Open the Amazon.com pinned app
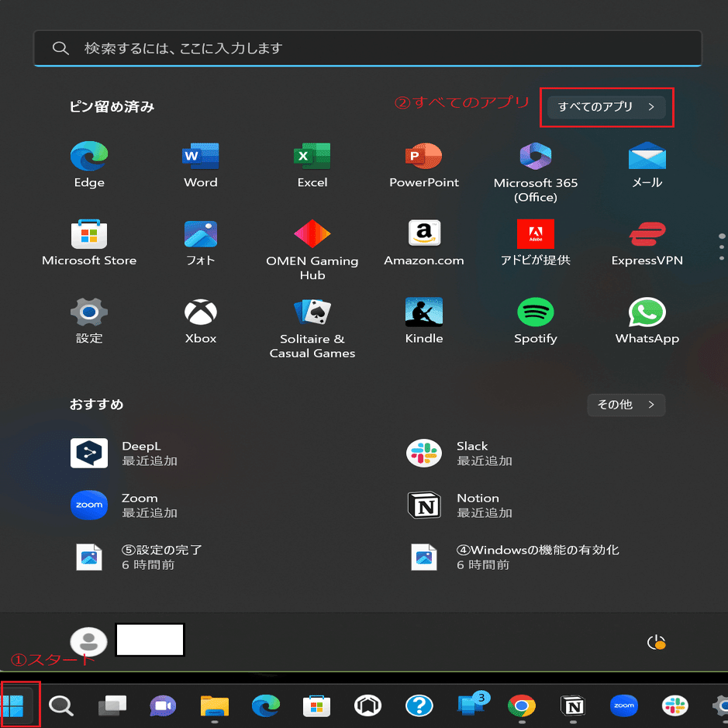The image size is (728, 728). [424, 243]
